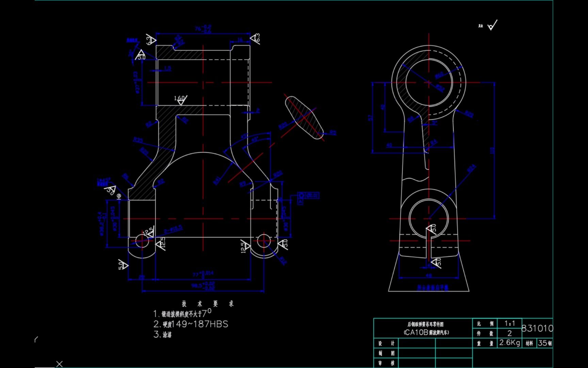Select the 重量 label in the title block
This screenshot has height=368, width=588.
[x=485, y=343]
